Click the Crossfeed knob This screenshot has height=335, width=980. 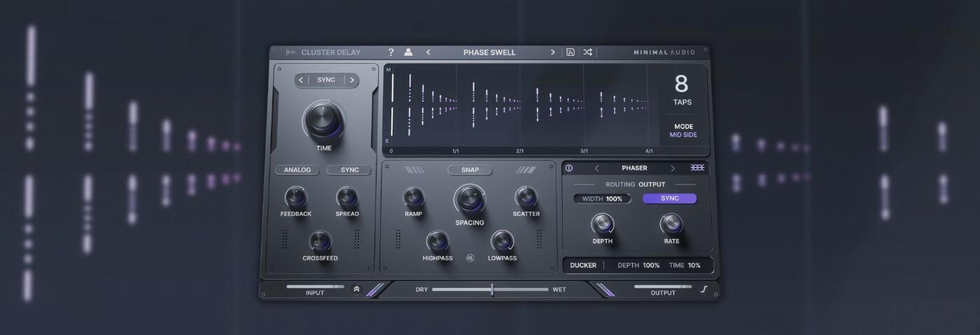tap(320, 241)
